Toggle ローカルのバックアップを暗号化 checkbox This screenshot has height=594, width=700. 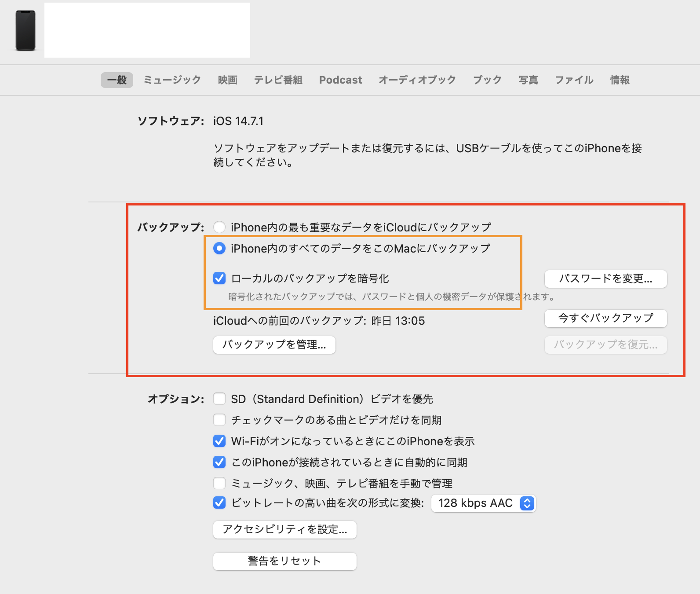click(x=219, y=278)
